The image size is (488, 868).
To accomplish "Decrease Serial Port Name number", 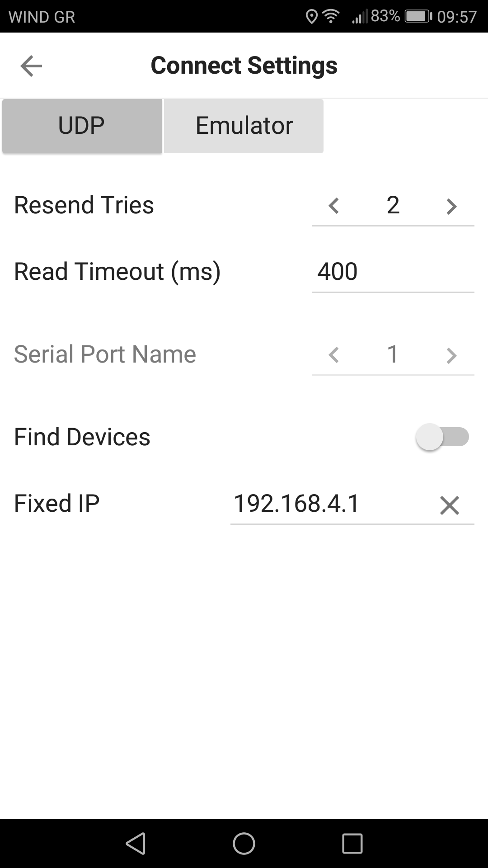I will pyautogui.click(x=333, y=355).
